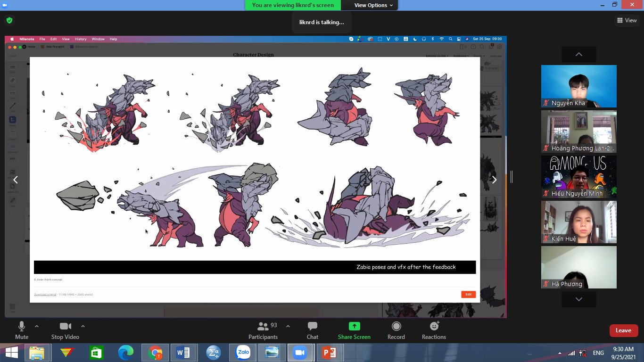Leave the meeting with red Leave button
644x362 pixels.
point(624,330)
